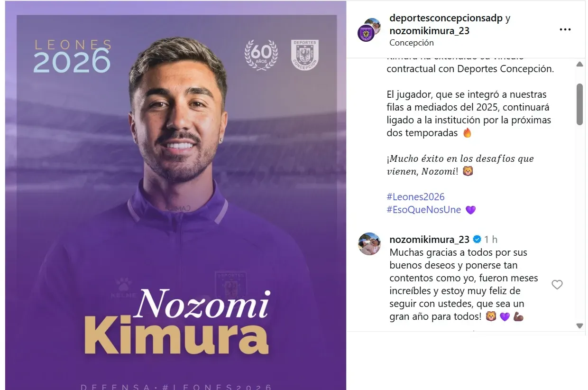Open the Concepción location tag
The height and width of the screenshot is (390, 588).
[411, 43]
